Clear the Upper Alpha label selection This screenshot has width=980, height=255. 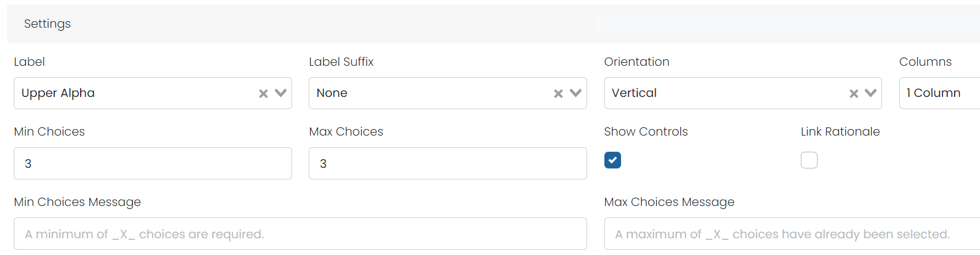click(263, 93)
